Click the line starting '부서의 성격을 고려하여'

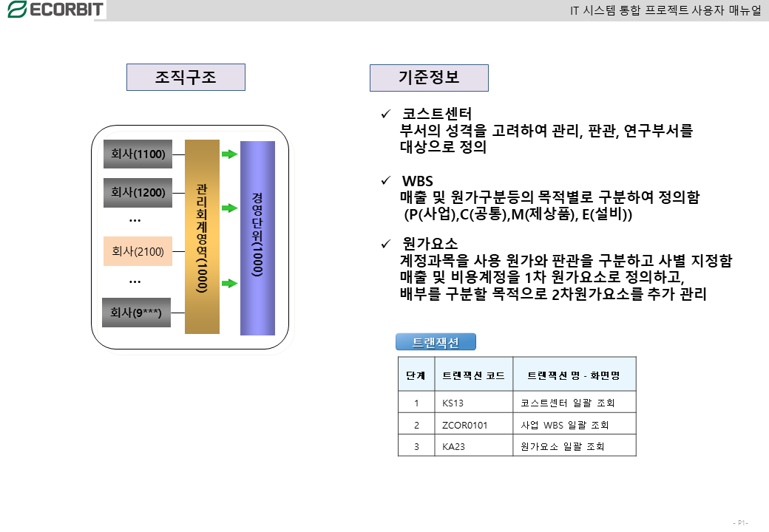click(x=546, y=130)
